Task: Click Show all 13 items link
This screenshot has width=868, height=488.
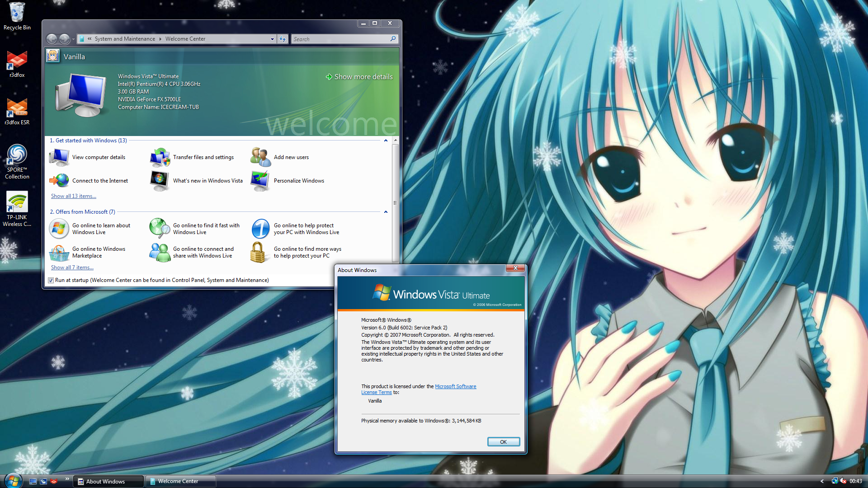Action: coord(74,196)
